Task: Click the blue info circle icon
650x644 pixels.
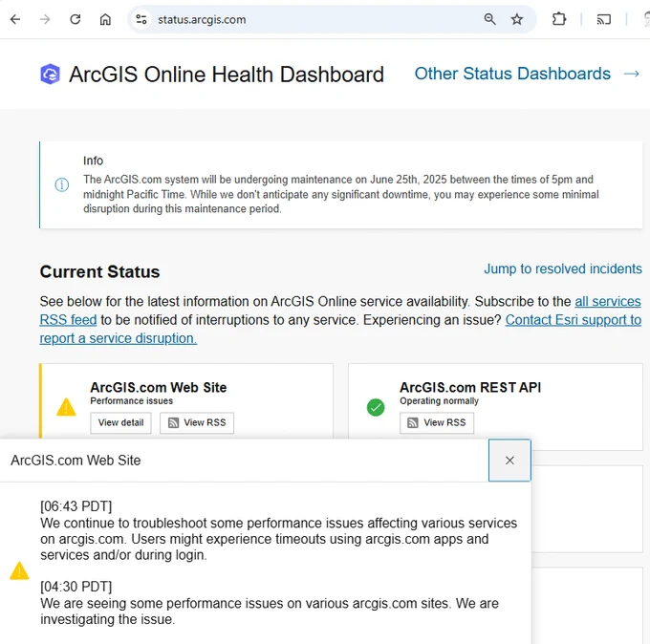Action: 62,184
